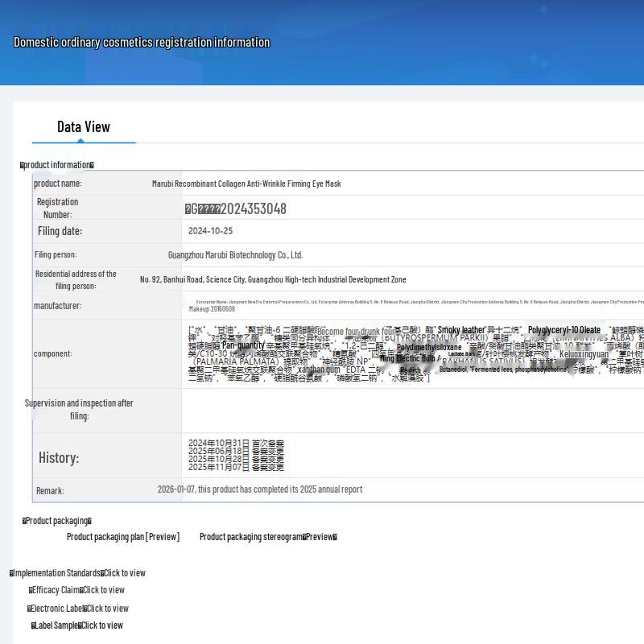Open the Product packaging stereogram Preview link

[268, 537]
